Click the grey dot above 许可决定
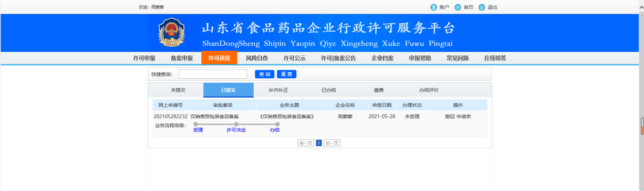The height and width of the screenshot is (191, 644). coord(236,124)
